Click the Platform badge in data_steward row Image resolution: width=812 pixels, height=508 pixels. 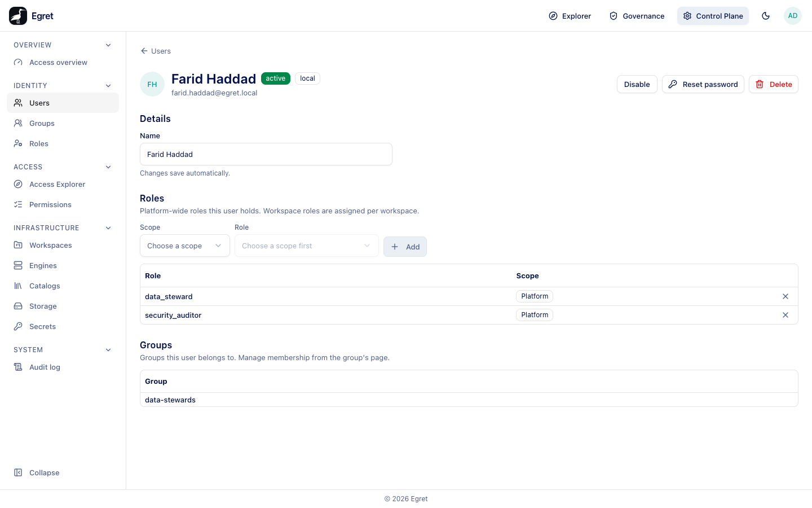point(535,296)
